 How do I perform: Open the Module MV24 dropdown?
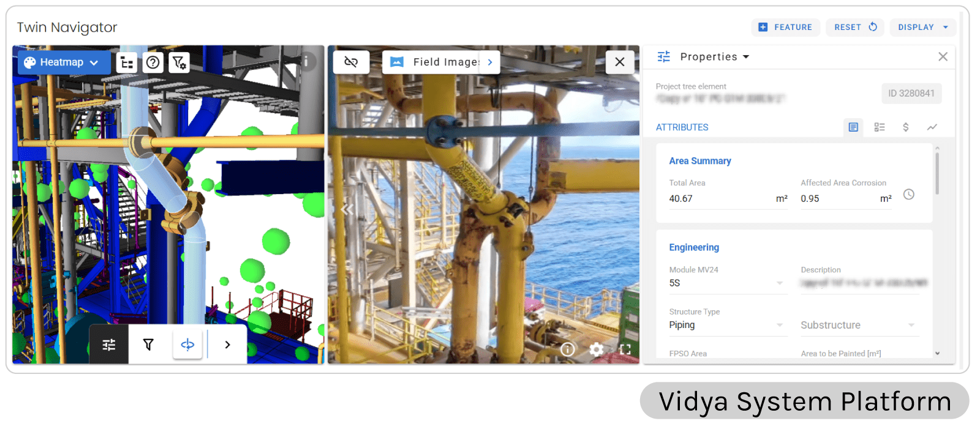pos(728,283)
